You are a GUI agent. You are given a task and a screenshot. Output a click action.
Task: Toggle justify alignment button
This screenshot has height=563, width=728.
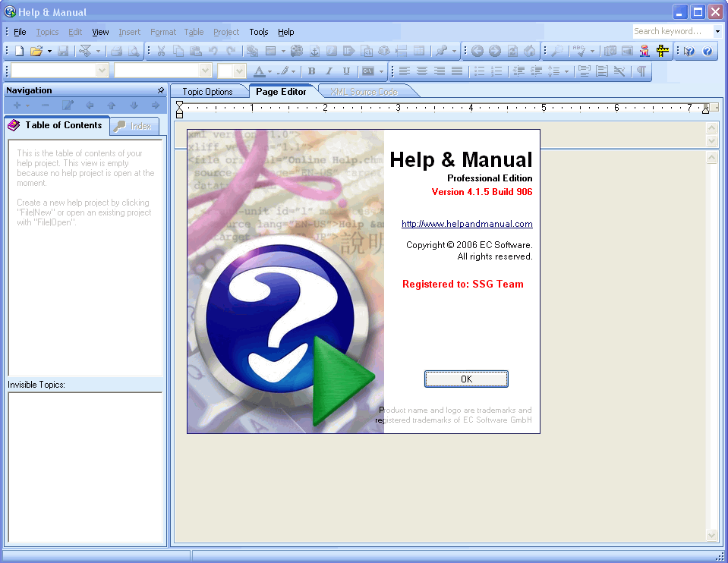pyautogui.click(x=457, y=71)
